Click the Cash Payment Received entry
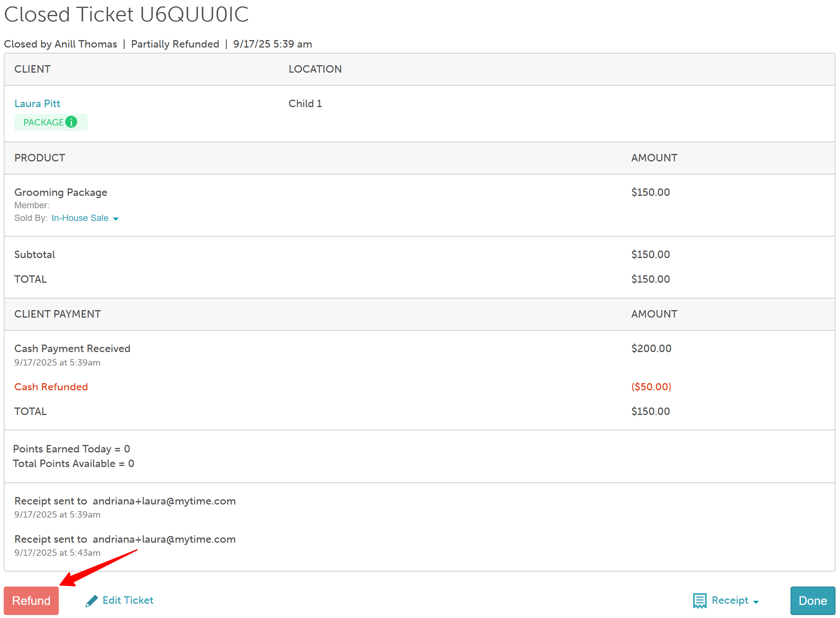Image resolution: width=840 pixels, height=618 pixels. click(x=72, y=349)
